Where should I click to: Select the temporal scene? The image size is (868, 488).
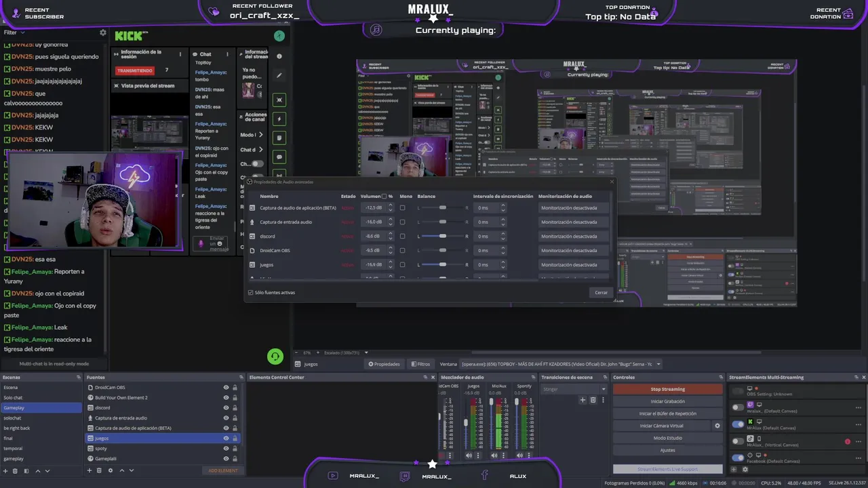41,449
